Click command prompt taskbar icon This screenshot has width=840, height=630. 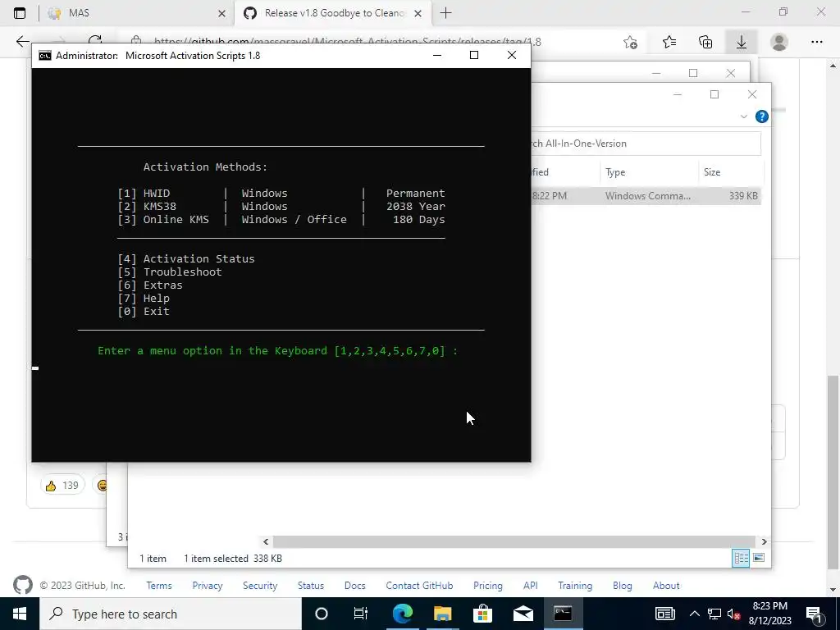pyautogui.click(x=563, y=614)
